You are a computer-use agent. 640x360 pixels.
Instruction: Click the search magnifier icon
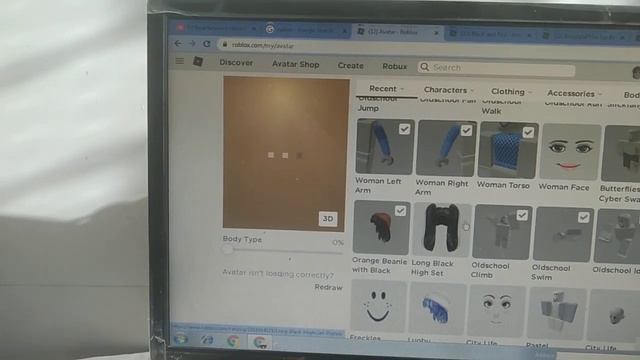point(424,67)
